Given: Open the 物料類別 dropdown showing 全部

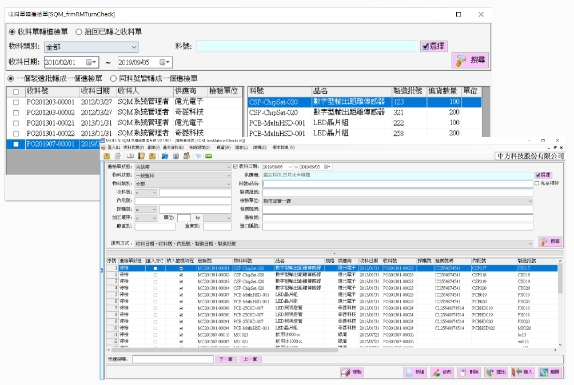Looking at the screenshot, I should [91, 47].
